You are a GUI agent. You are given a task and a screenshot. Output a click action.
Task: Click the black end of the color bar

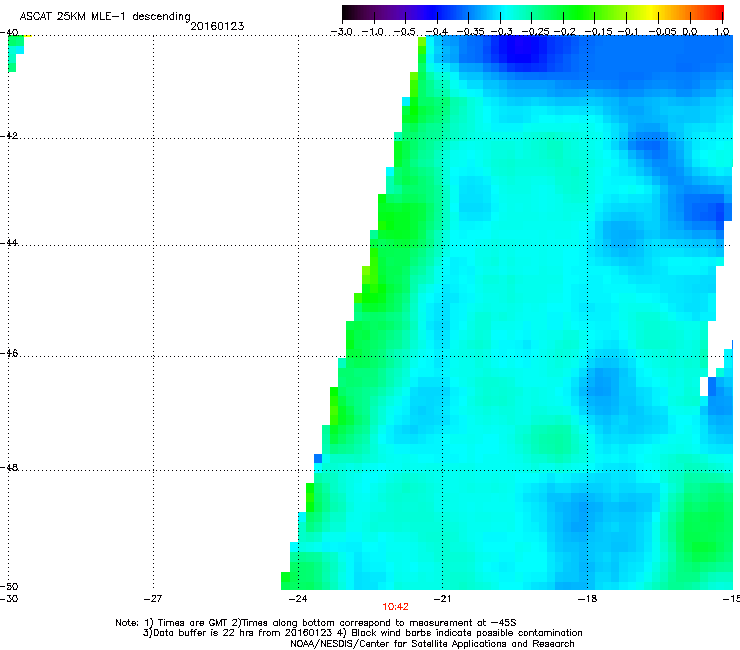348,12
